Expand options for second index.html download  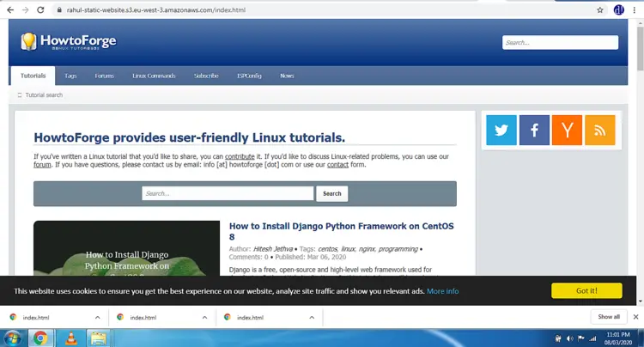tap(204, 317)
